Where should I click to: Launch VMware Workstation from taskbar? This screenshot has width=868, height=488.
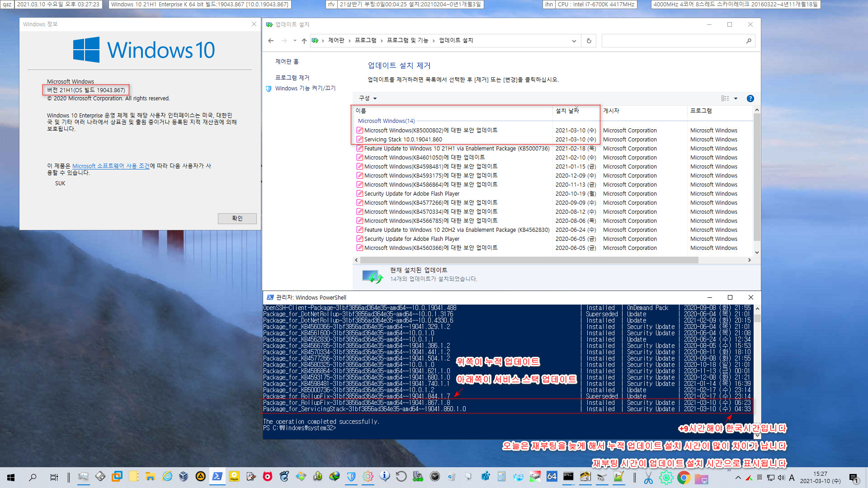pyautogui.click(x=117, y=476)
